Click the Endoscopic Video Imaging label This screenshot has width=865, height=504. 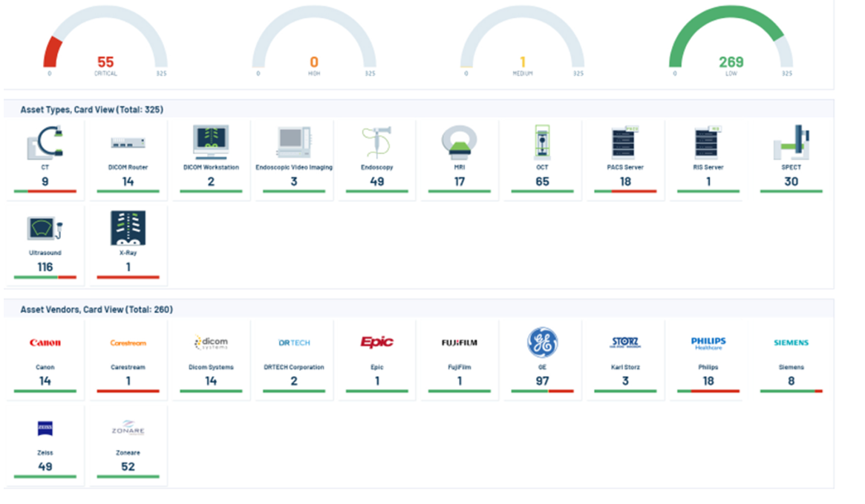(x=294, y=167)
